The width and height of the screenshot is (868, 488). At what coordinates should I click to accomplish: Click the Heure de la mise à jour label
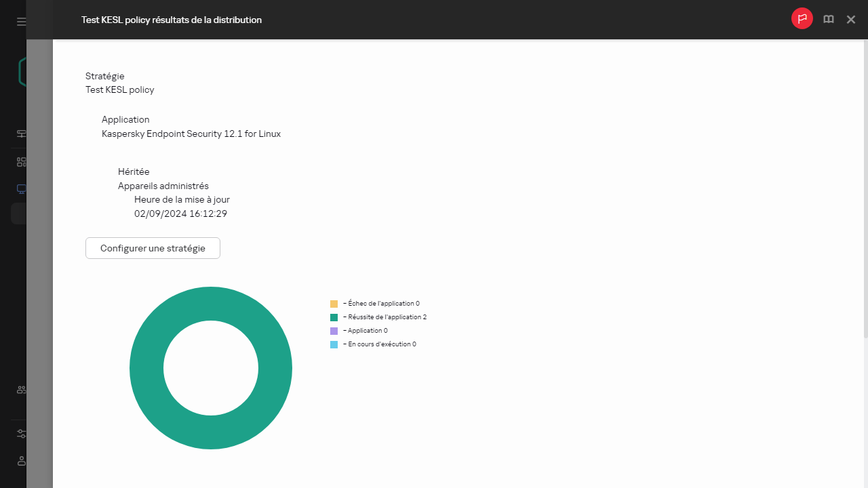tap(182, 200)
